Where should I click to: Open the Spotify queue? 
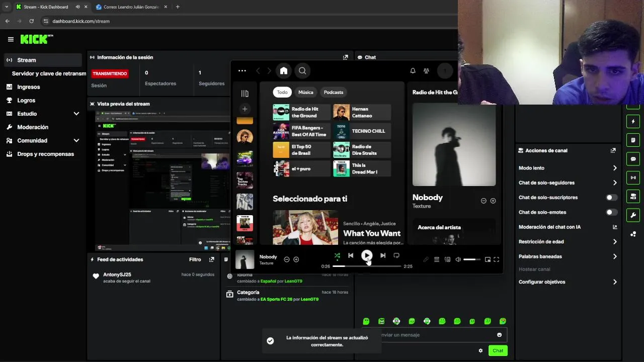[x=437, y=259]
